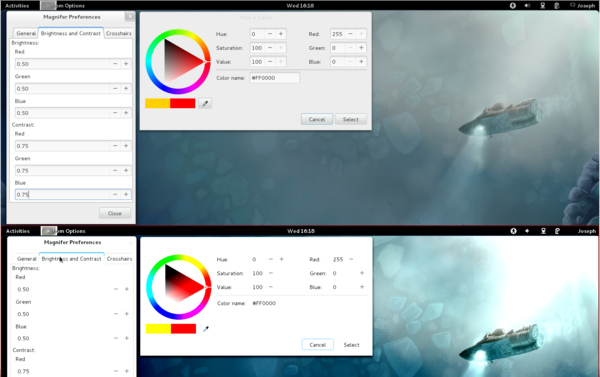Increase Contrast Blue with plus button
The image size is (600, 377).
pyautogui.click(x=126, y=194)
